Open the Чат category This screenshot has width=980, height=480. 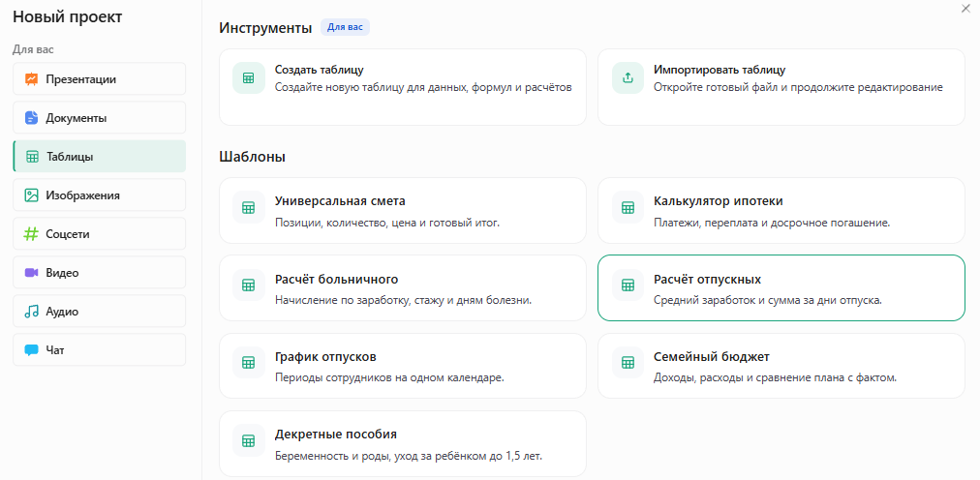(x=100, y=349)
